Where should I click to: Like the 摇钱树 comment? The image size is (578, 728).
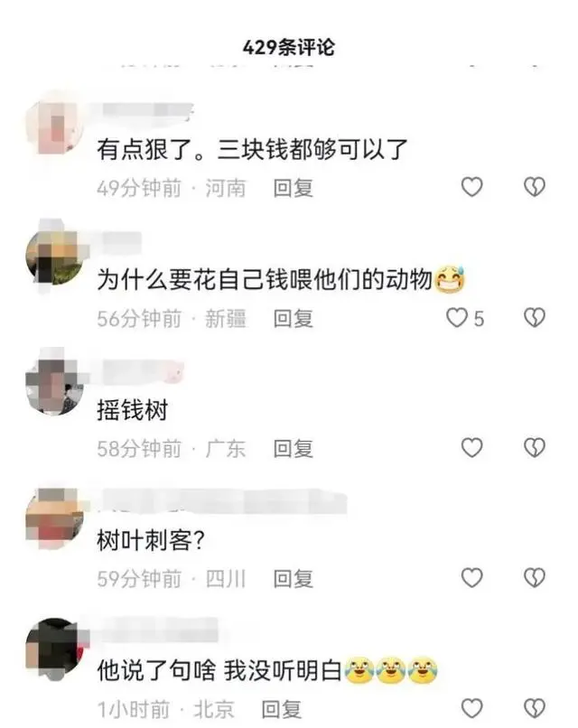tap(471, 448)
